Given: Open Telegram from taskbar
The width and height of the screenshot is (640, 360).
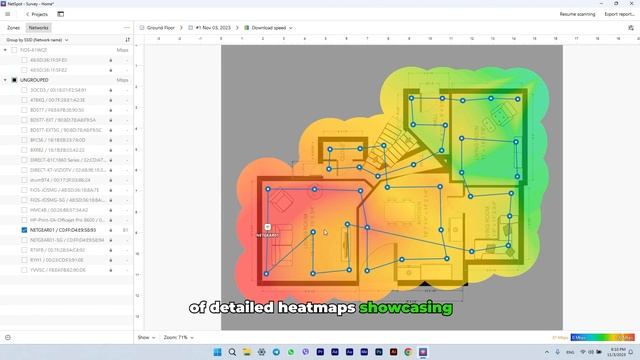Looking at the screenshot, I should tap(276, 352).
